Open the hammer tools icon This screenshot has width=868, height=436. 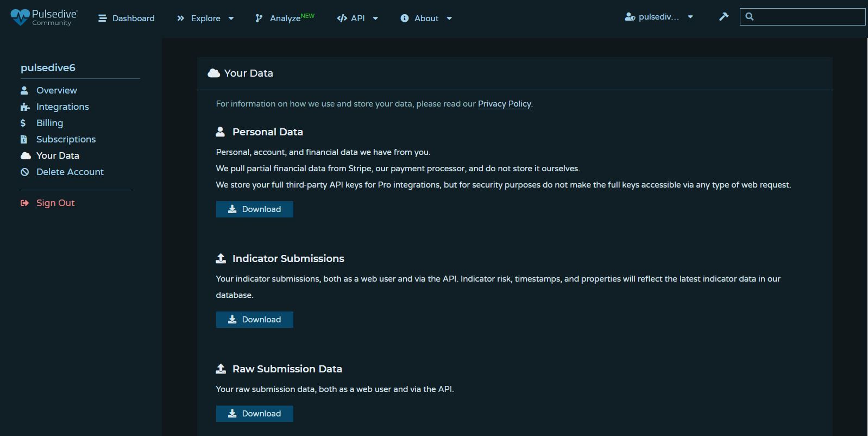(724, 17)
